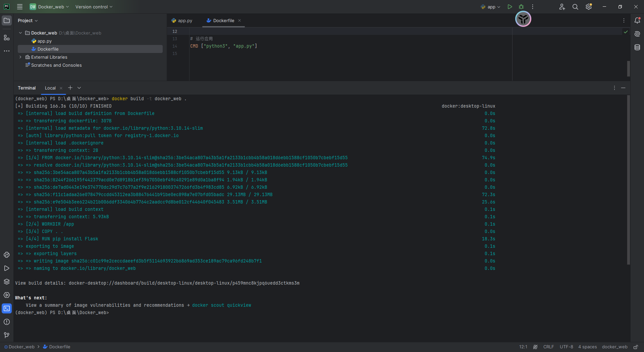Click the floating round assistant avatar

pyautogui.click(x=523, y=19)
